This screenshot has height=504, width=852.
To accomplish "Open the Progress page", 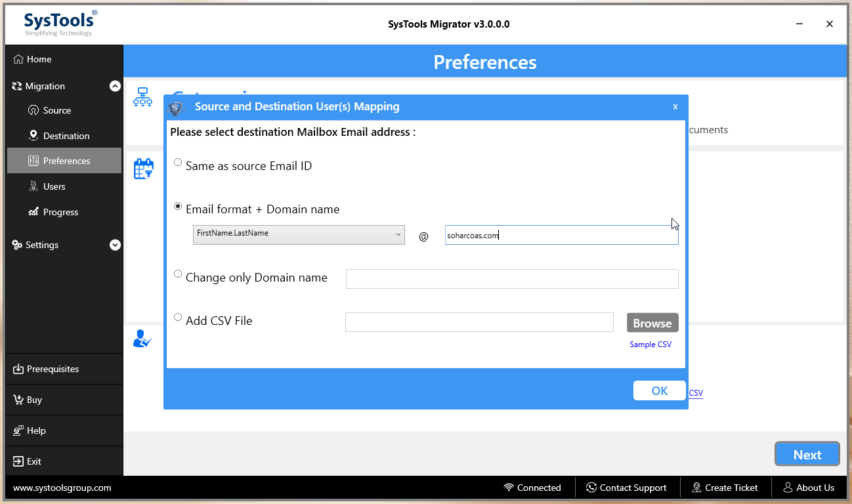I will (64, 212).
